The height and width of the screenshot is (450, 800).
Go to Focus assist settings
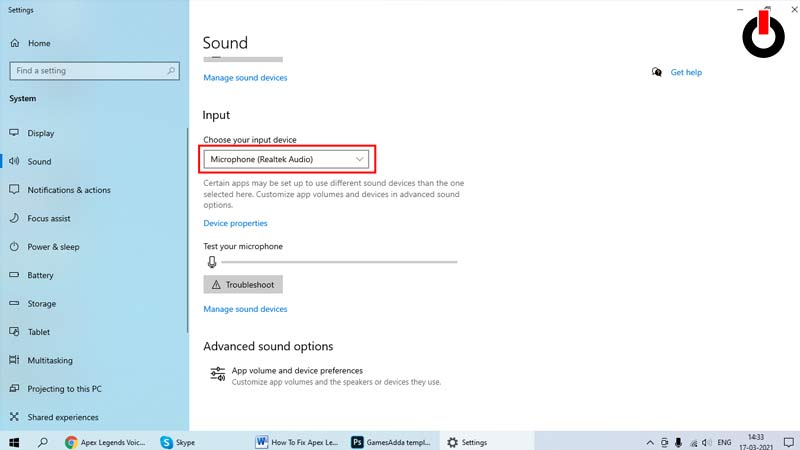tap(94, 218)
